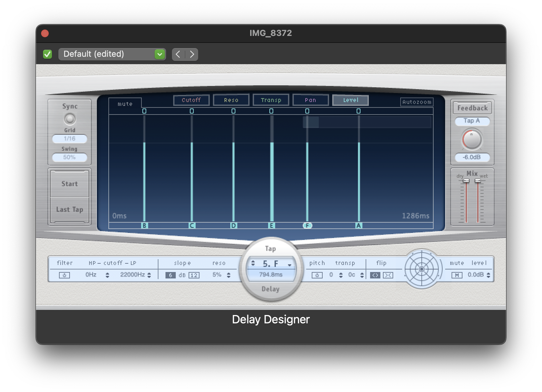Adjust level 0.0dB stepper arrows
Image resolution: width=542 pixels, height=392 pixels.
[x=488, y=275]
